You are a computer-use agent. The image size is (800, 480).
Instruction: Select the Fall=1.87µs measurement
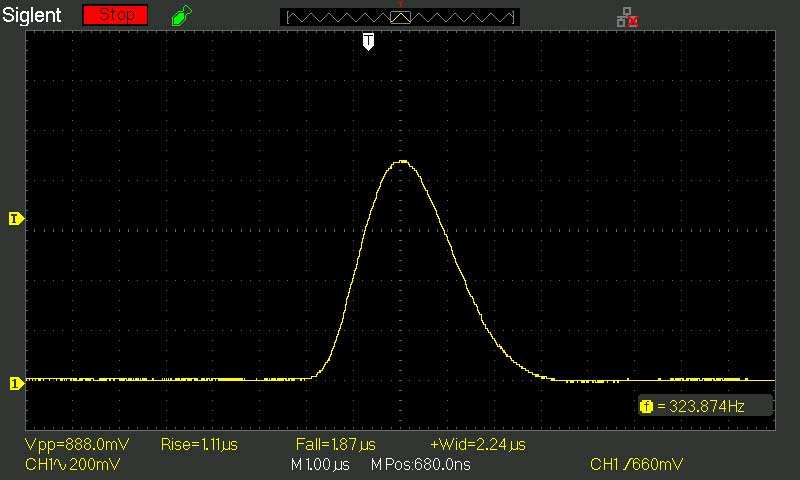335,444
